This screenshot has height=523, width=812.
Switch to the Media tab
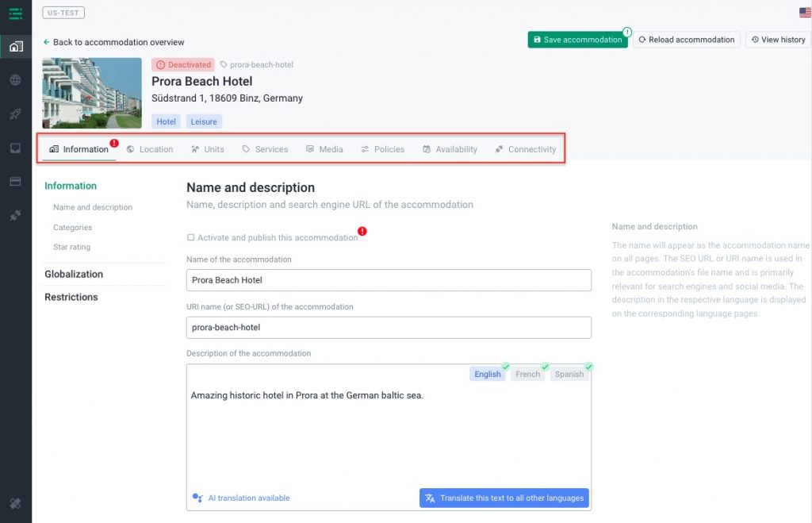[x=324, y=149]
